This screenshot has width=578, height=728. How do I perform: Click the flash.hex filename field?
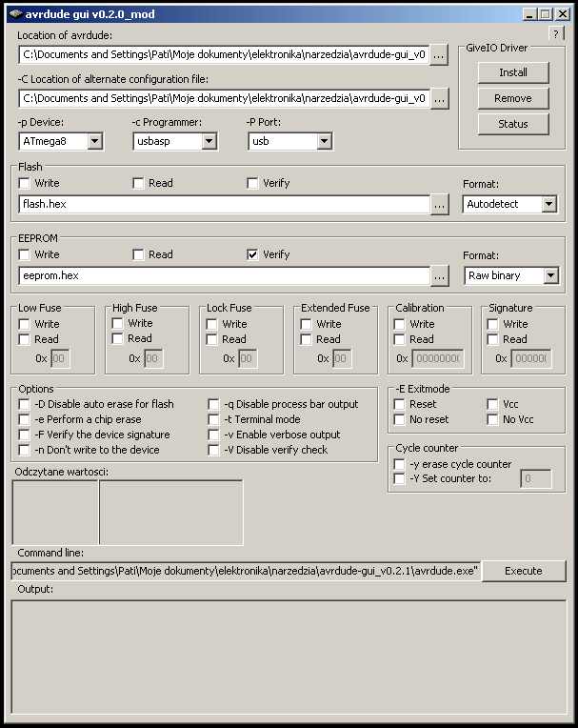pyautogui.click(x=224, y=204)
